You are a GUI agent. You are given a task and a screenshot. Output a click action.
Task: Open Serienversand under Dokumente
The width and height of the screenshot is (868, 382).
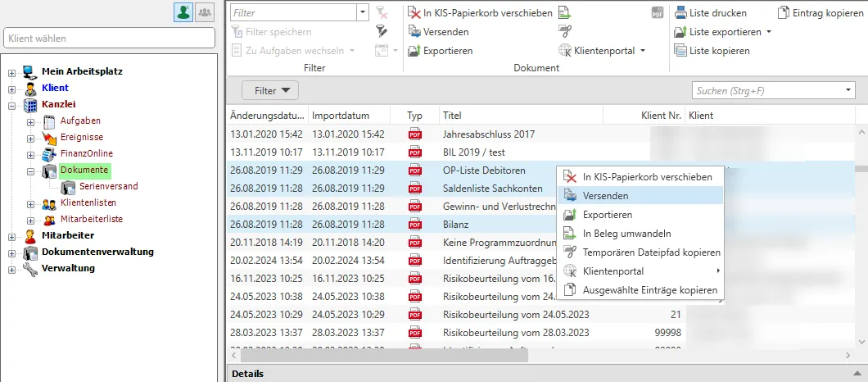108,186
